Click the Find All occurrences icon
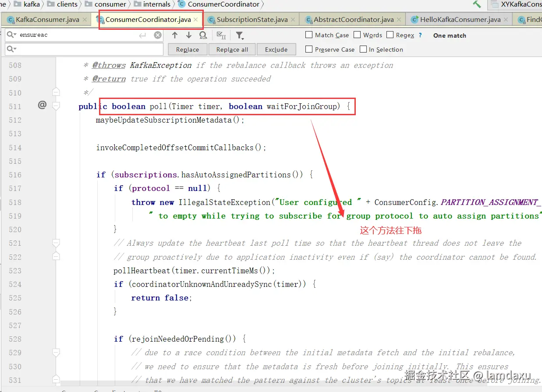This screenshot has width=542, height=392. coord(203,35)
